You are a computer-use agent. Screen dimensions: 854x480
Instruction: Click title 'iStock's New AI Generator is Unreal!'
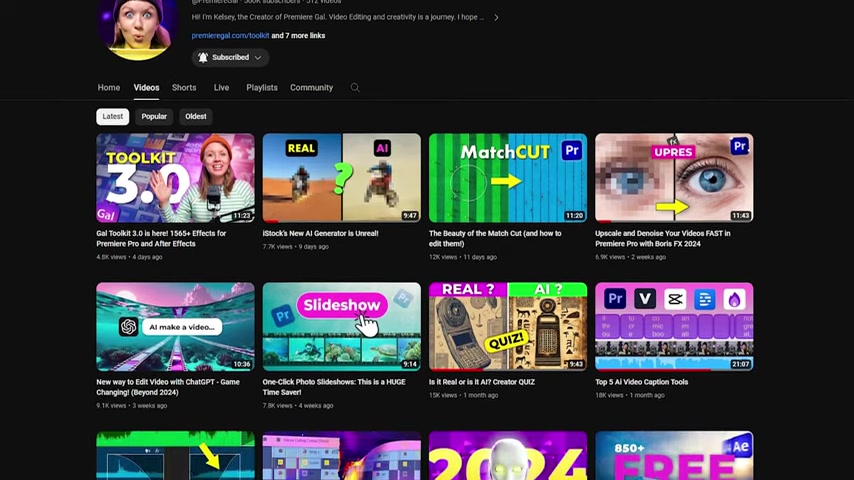point(320,233)
